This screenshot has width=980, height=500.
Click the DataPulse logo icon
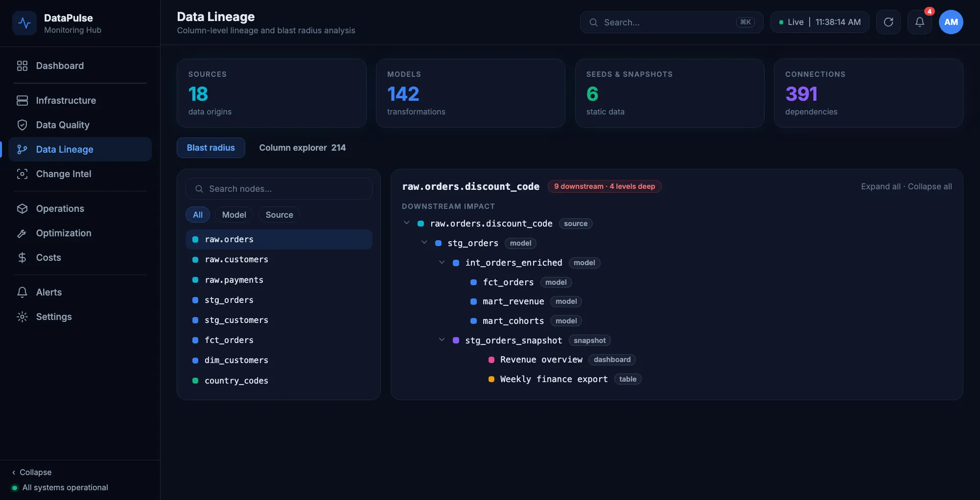24,23
